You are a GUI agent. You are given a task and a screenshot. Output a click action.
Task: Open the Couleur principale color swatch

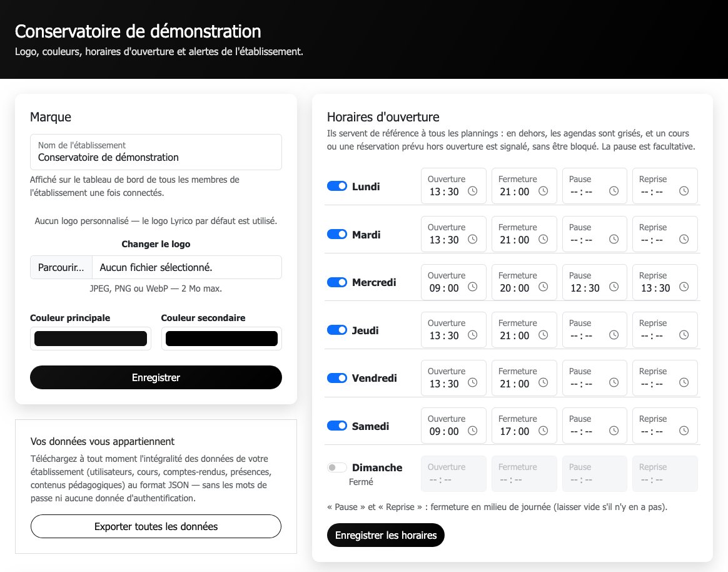91,339
